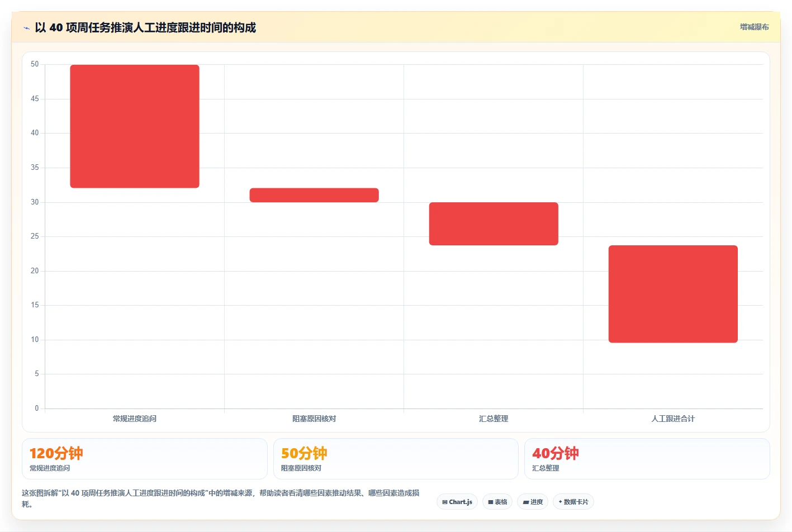Click the y-axis value 0
The image size is (792, 532).
pos(37,408)
